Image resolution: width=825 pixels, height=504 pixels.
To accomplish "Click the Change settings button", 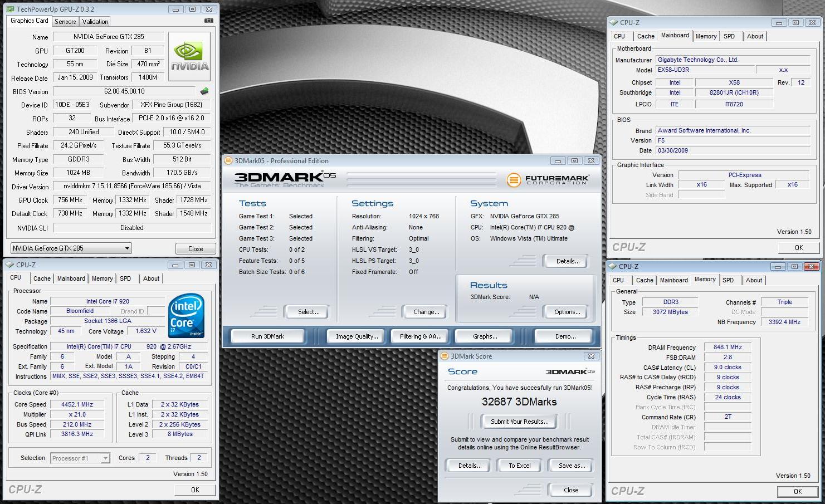I will 426,312.
